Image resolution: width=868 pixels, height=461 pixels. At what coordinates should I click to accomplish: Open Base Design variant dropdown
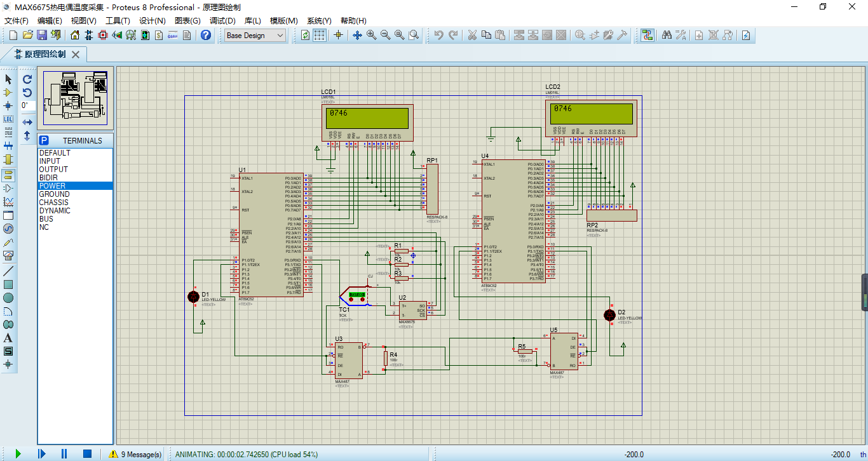click(x=255, y=36)
